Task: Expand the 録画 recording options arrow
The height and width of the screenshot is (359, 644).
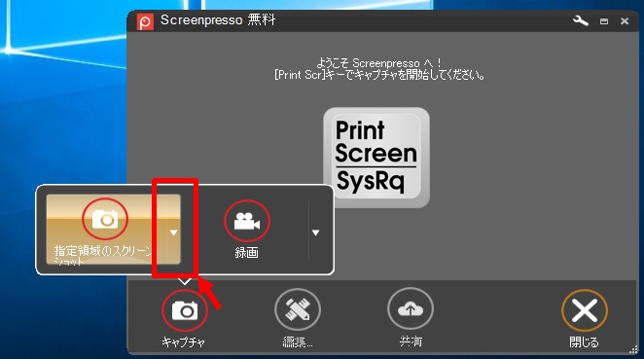Action: (x=315, y=233)
